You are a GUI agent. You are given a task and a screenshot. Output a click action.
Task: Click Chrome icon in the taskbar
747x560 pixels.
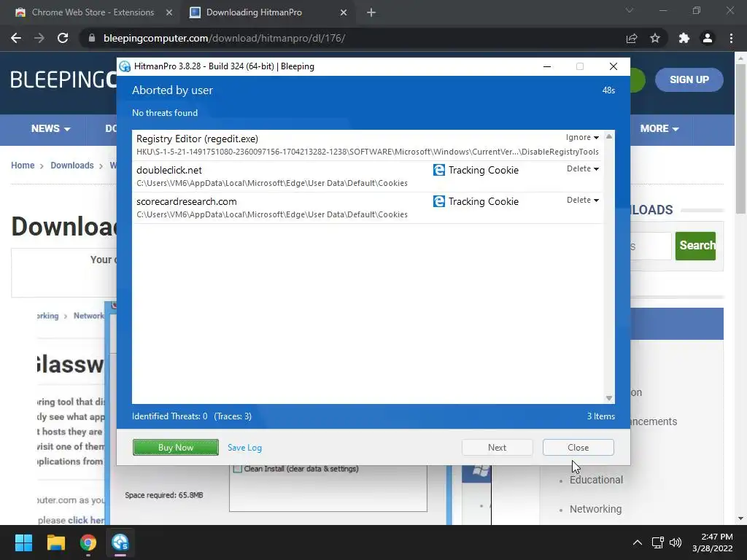pyautogui.click(x=88, y=542)
